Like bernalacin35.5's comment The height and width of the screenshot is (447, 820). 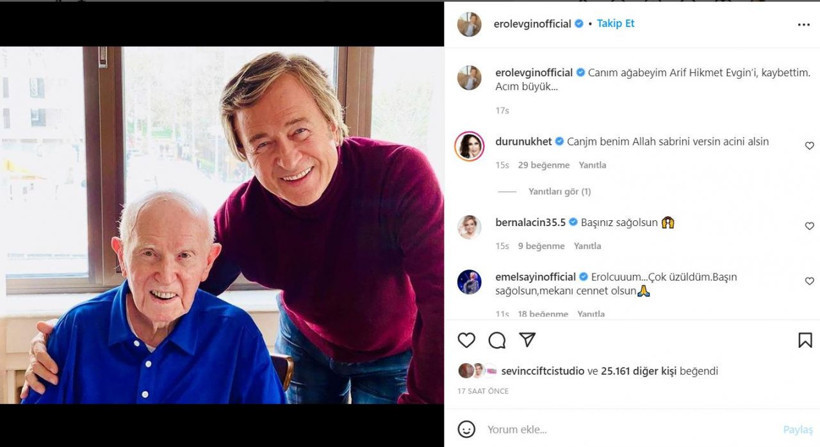click(x=809, y=226)
